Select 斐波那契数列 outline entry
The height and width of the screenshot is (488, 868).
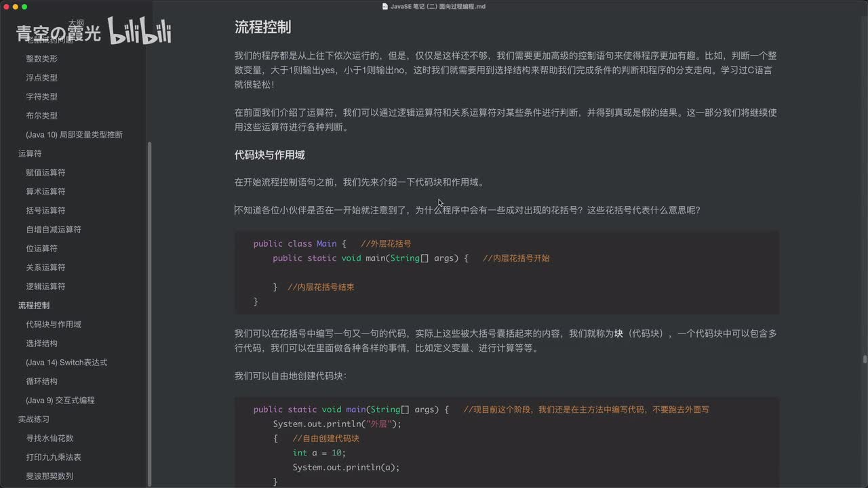click(x=50, y=476)
